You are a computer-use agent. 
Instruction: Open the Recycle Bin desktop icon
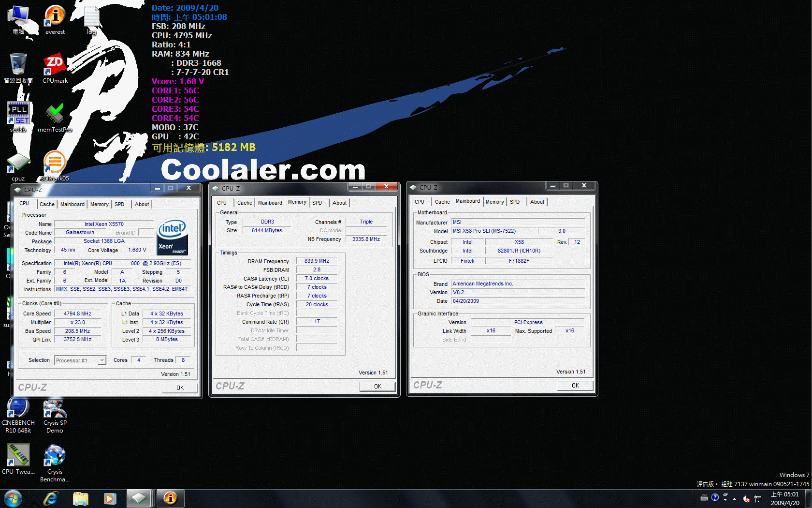[18, 68]
